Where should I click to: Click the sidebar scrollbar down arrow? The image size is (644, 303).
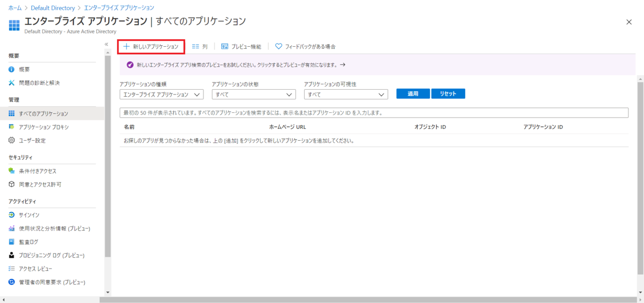(x=108, y=292)
